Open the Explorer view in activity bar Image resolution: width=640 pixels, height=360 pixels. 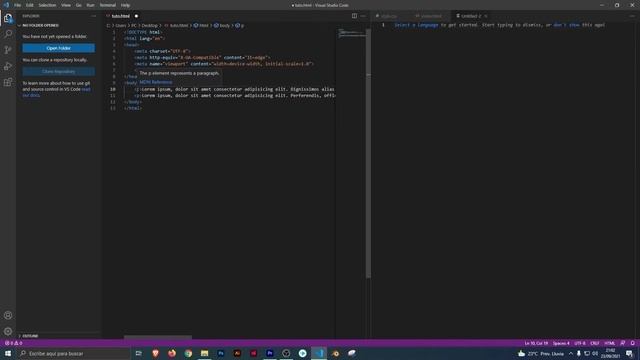pos(8,18)
